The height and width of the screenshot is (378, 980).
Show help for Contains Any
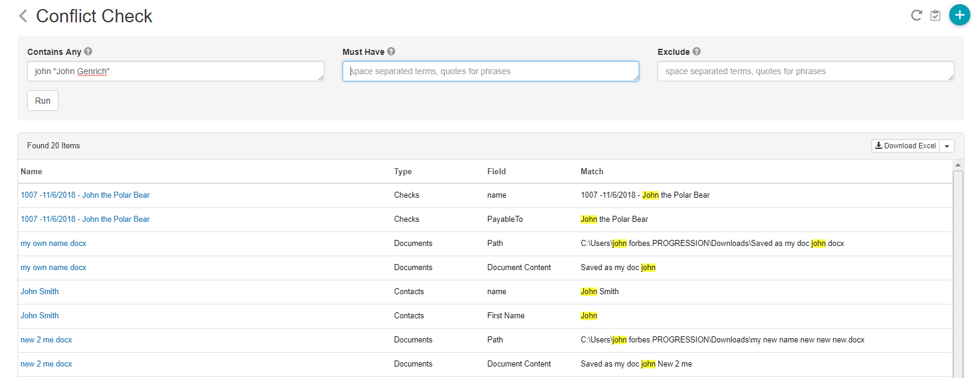pos(88,52)
